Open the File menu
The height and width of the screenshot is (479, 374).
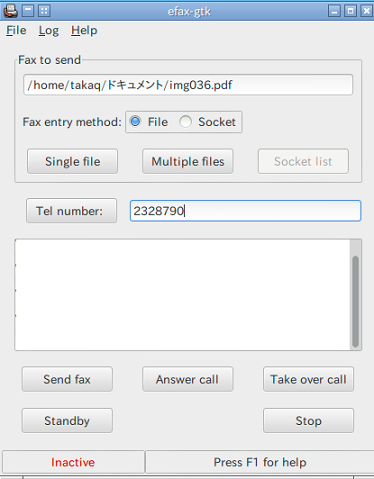click(16, 30)
